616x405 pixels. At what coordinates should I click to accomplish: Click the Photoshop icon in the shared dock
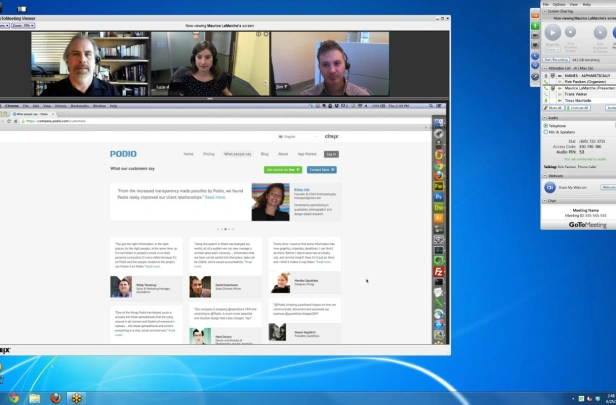coord(438,197)
